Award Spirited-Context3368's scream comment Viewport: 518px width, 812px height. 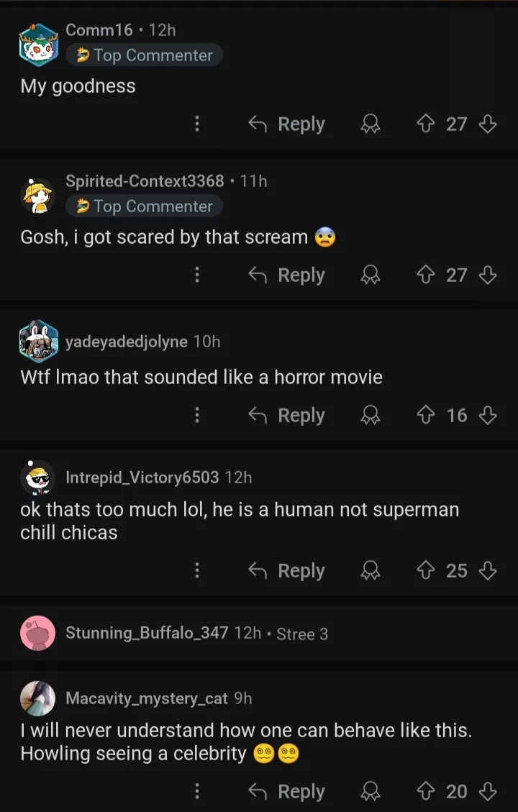[x=371, y=275]
